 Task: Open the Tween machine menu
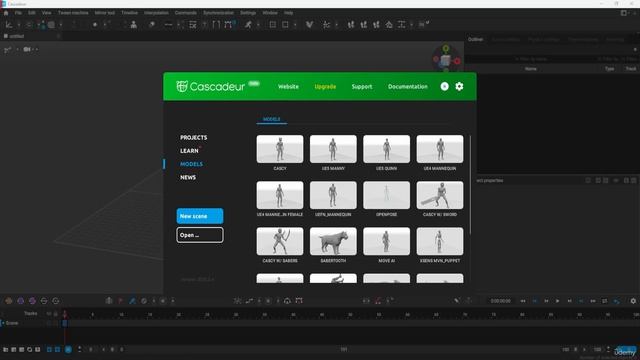pos(73,13)
